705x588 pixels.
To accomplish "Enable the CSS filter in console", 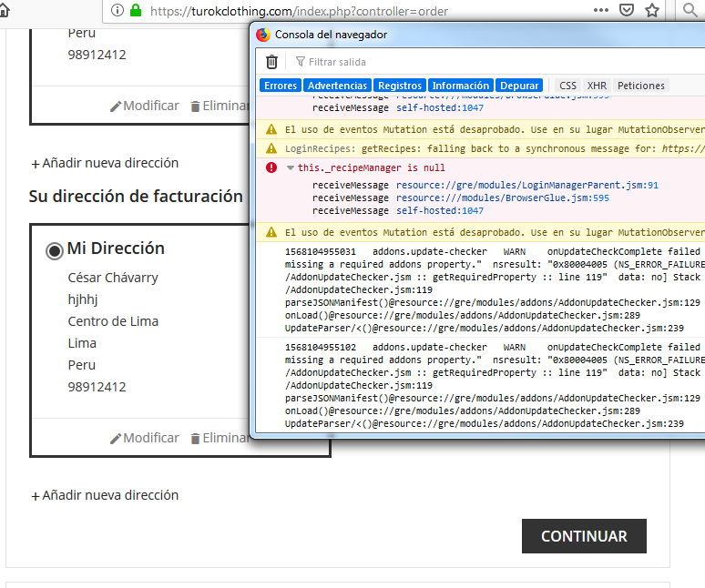I will [x=567, y=86].
